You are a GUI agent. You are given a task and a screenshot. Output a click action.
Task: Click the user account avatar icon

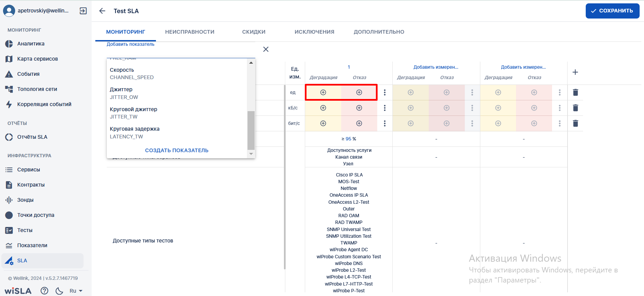pos(9,11)
